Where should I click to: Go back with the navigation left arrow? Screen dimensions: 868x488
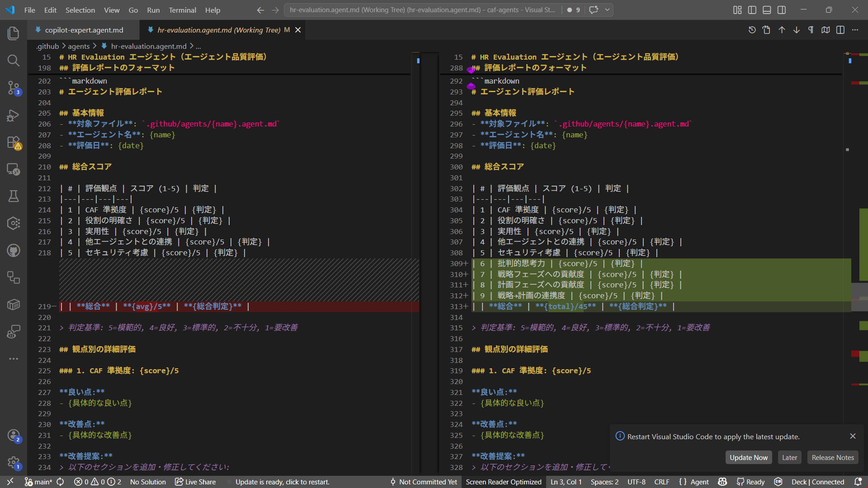[x=260, y=10]
